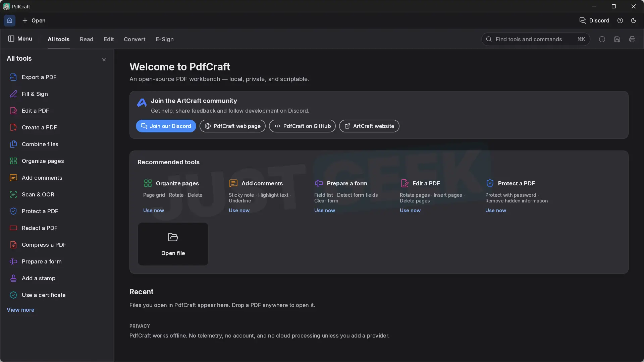Select Combine files icon in sidebar

click(x=13, y=144)
